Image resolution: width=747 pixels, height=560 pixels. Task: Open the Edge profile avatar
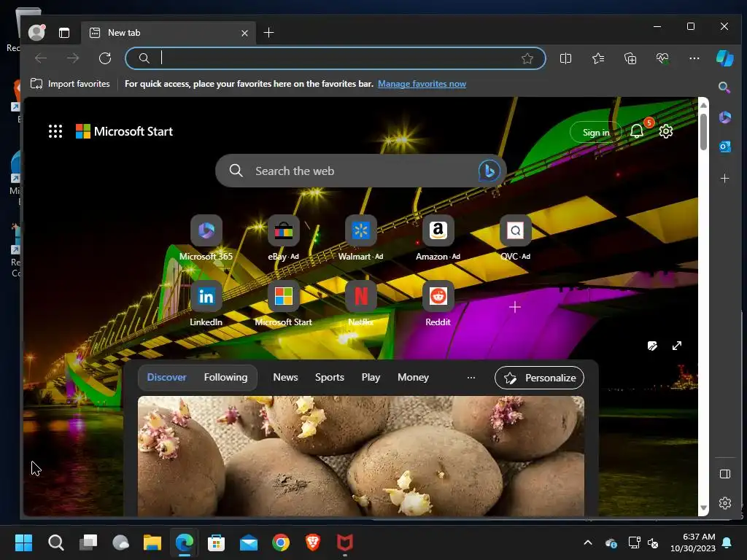tap(36, 32)
